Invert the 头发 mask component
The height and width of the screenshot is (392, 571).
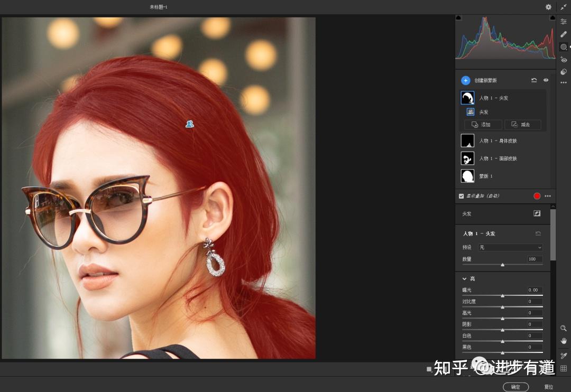click(537, 213)
